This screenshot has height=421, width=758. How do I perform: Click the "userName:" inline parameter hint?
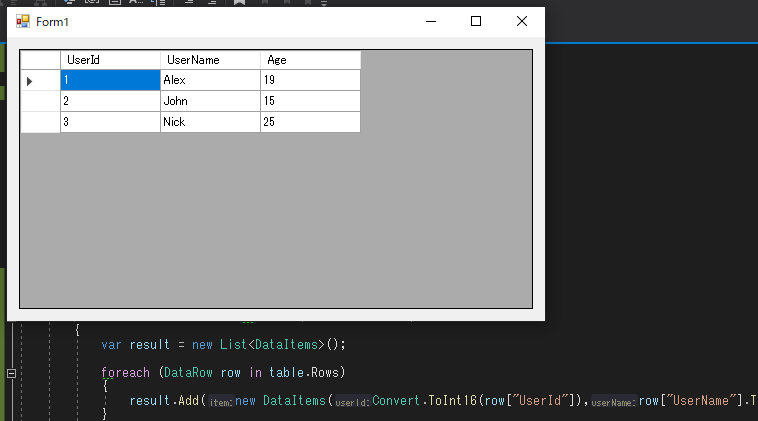(x=613, y=402)
